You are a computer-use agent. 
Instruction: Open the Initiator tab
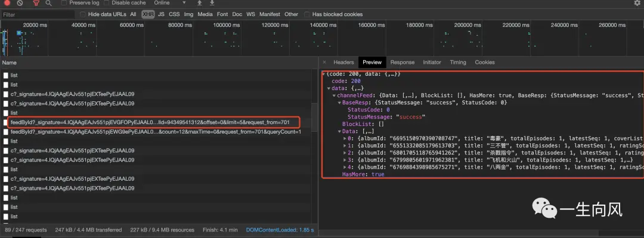click(x=432, y=63)
